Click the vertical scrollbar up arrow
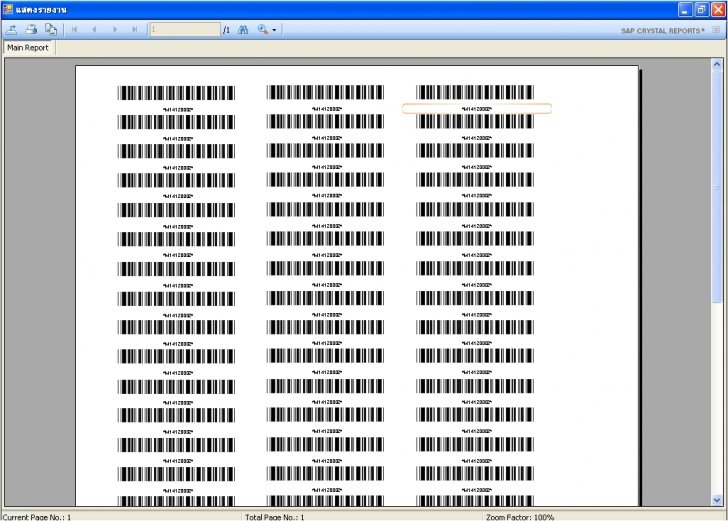 click(717, 64)
